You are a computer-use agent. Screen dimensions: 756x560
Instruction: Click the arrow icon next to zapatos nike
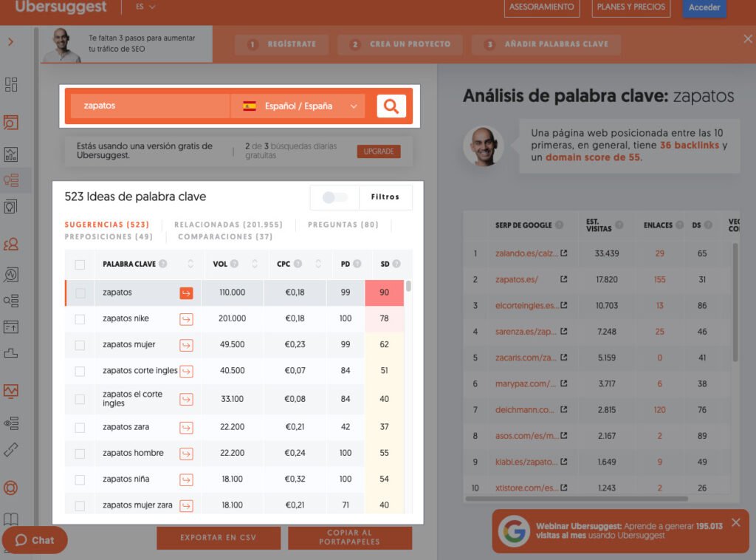pyautogui.click(x=186, y=319)
